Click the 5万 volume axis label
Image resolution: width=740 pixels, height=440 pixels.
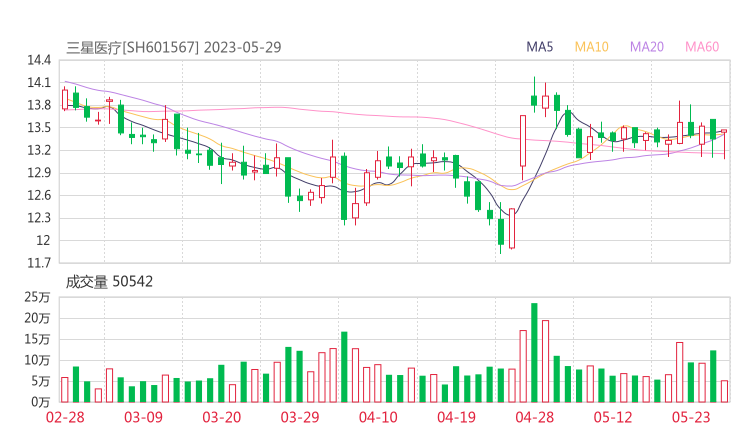coord(41,381)
